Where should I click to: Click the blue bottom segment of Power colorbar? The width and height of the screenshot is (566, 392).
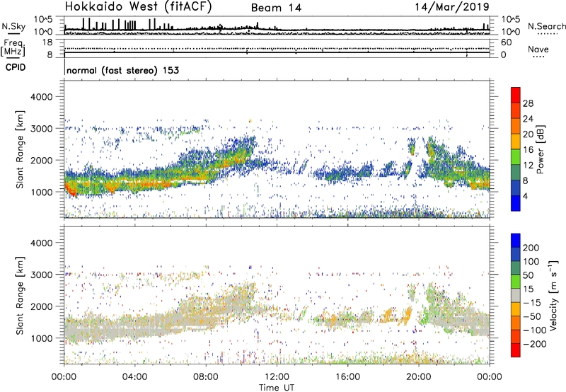(516, 203)
